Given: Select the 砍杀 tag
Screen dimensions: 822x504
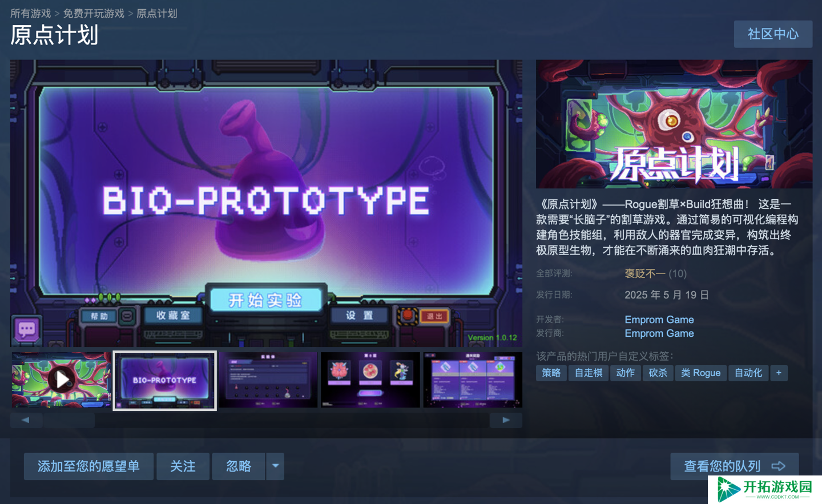Looking at the screenshot, I should (658, 373).
